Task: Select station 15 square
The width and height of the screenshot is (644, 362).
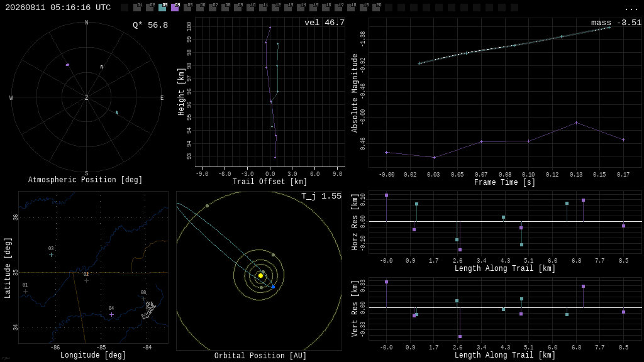Action: 313,8
